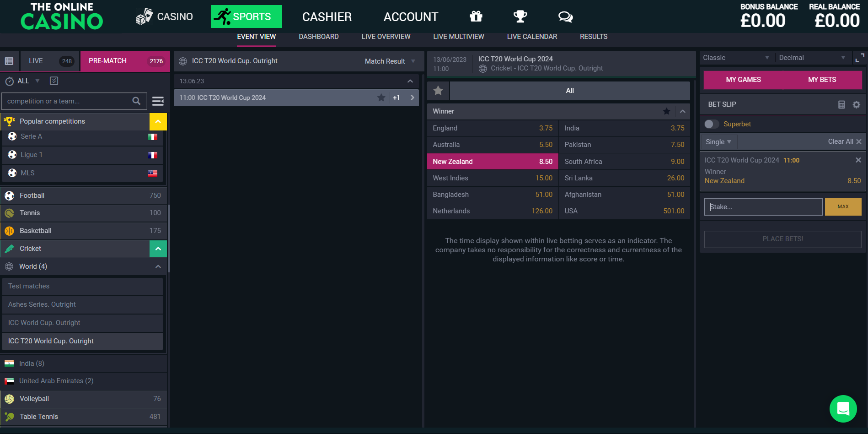Select Tennis sport in sidebar

point(84,213)
